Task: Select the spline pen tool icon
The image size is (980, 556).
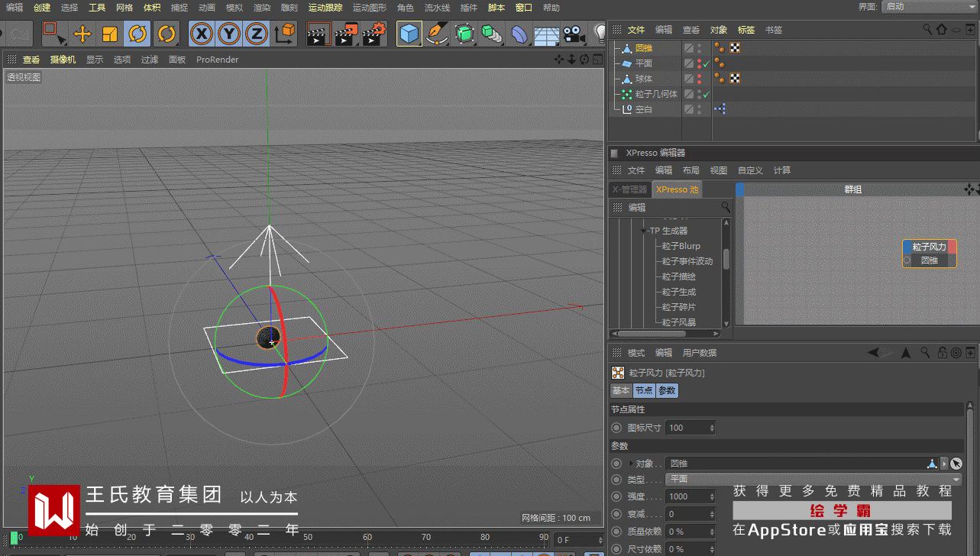Action: 436,34
